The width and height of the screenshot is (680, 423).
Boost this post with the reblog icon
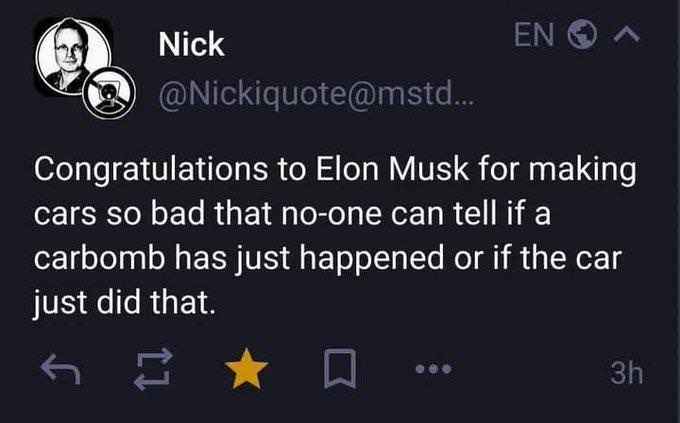tap(150, 372)
